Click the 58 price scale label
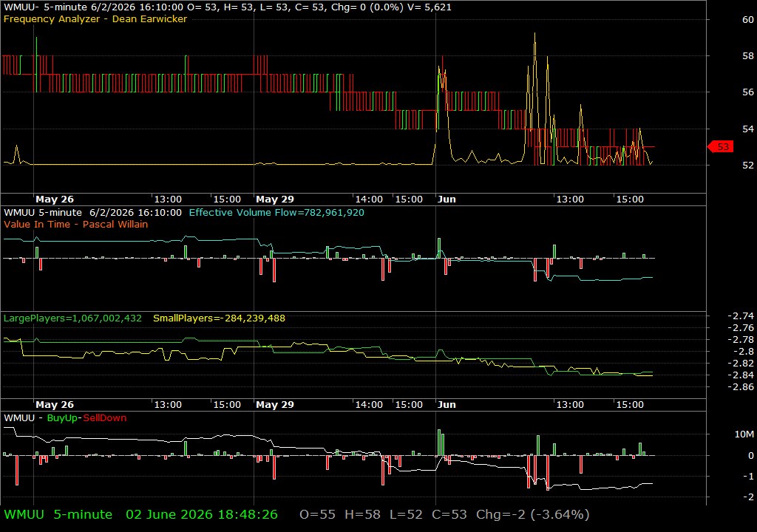757x532 pixels. tap(748, 56)
